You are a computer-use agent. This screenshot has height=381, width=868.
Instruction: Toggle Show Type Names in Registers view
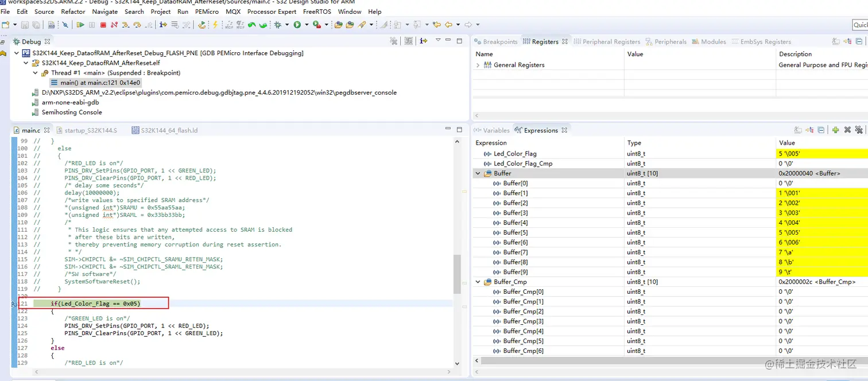[x=835, y=41]
